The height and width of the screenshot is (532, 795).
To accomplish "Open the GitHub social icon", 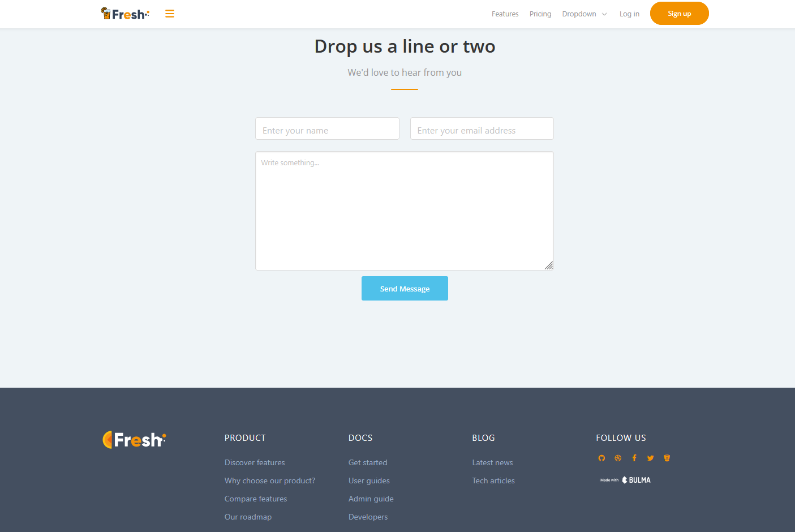I will click(x=601, y=458).
